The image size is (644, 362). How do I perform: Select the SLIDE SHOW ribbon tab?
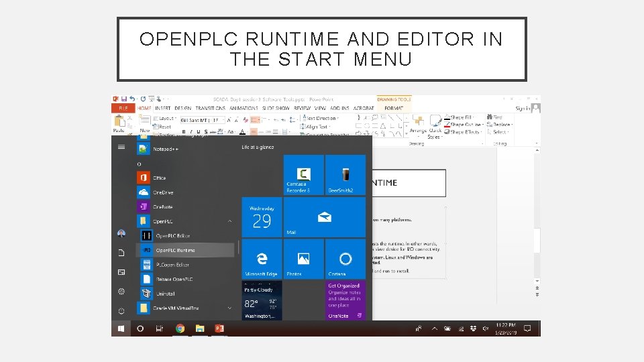[276, 108]
